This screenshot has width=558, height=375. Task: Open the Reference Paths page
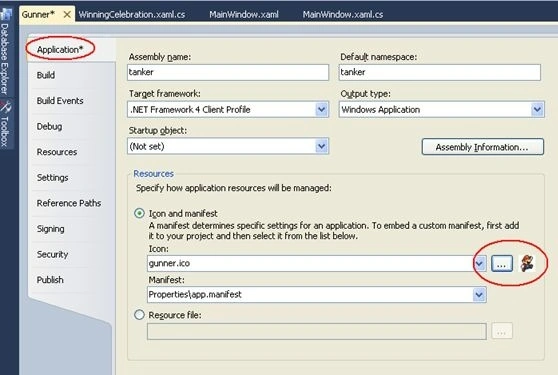69,203
